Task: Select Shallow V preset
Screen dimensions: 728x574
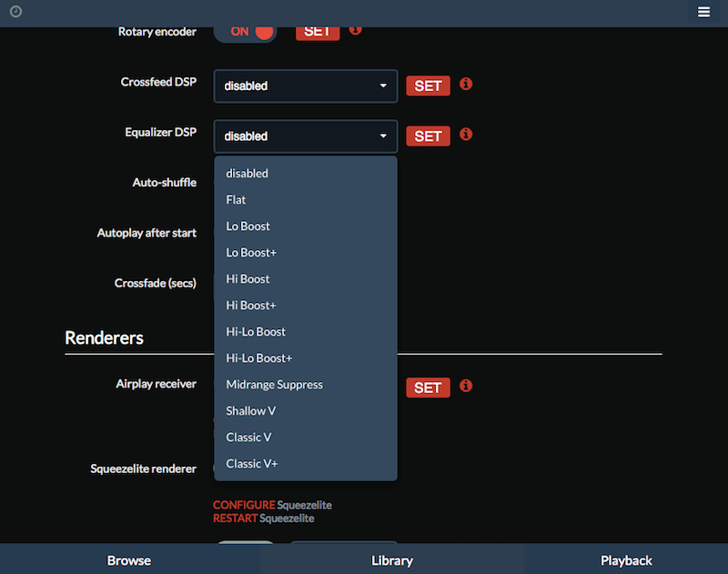Action: [x=306, y=411]
